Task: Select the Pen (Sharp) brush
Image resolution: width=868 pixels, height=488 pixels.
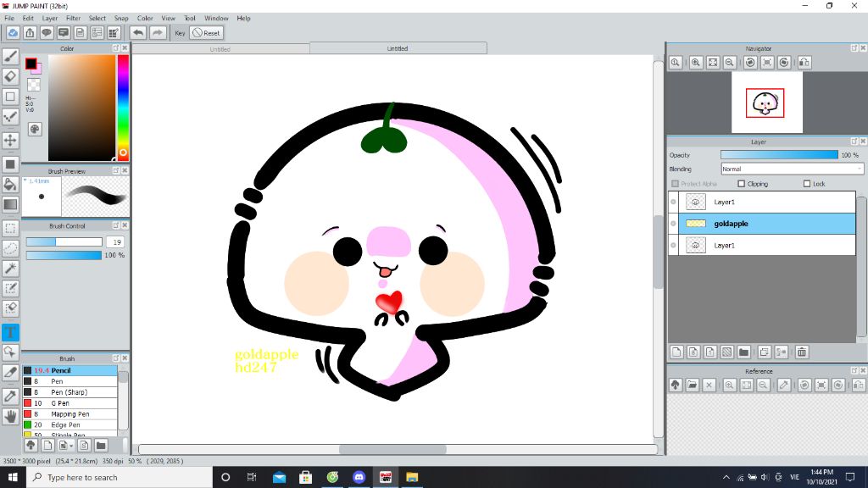Action: [70, 392]
